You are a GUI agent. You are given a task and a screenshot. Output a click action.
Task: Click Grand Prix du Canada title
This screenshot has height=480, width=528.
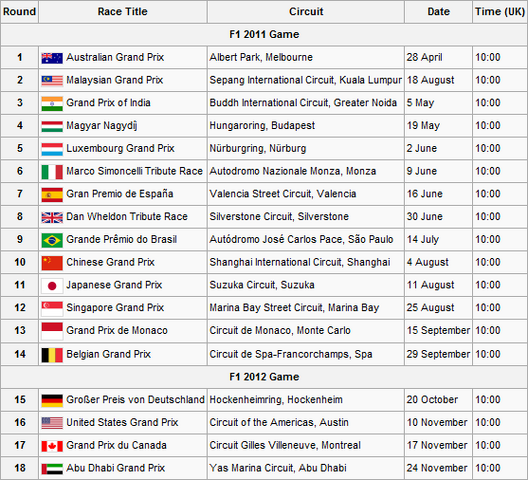tap(116, 445)
